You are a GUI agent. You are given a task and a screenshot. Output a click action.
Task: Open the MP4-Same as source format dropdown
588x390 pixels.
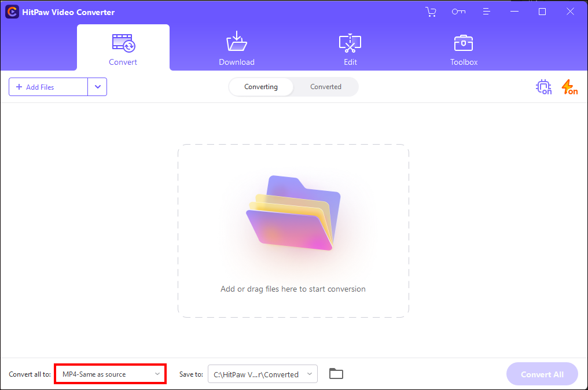110,374
